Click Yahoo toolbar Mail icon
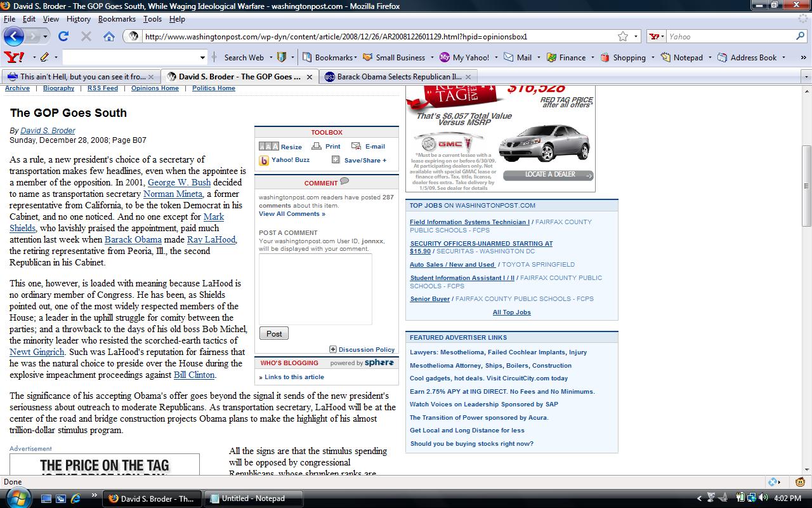Viewport: 812px width, 508px height. click(509, 57)
